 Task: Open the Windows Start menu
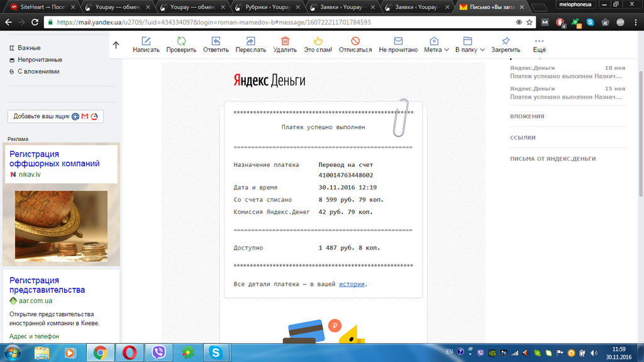point(13,353)
